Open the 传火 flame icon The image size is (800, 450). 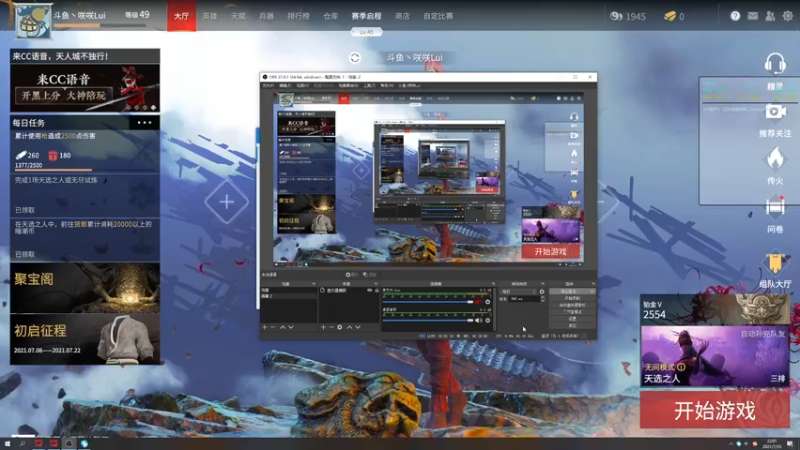(x=775, y=159)
